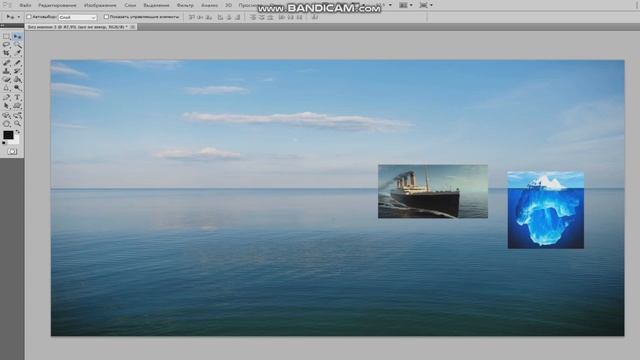Toggle Quick Mask mode button
Screen dimensions: 640x360
(12, 151)
